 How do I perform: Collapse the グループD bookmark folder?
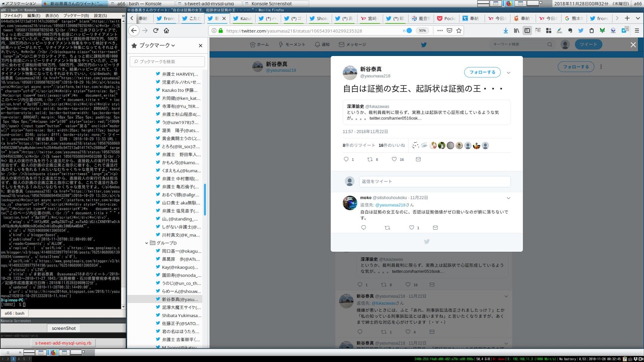click(147, 243)
